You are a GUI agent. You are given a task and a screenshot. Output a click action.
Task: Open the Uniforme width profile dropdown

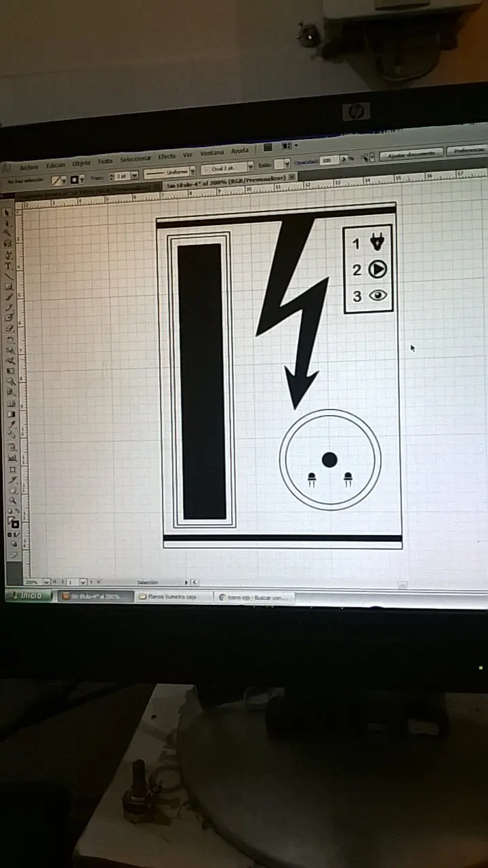(x=192, y=171)
